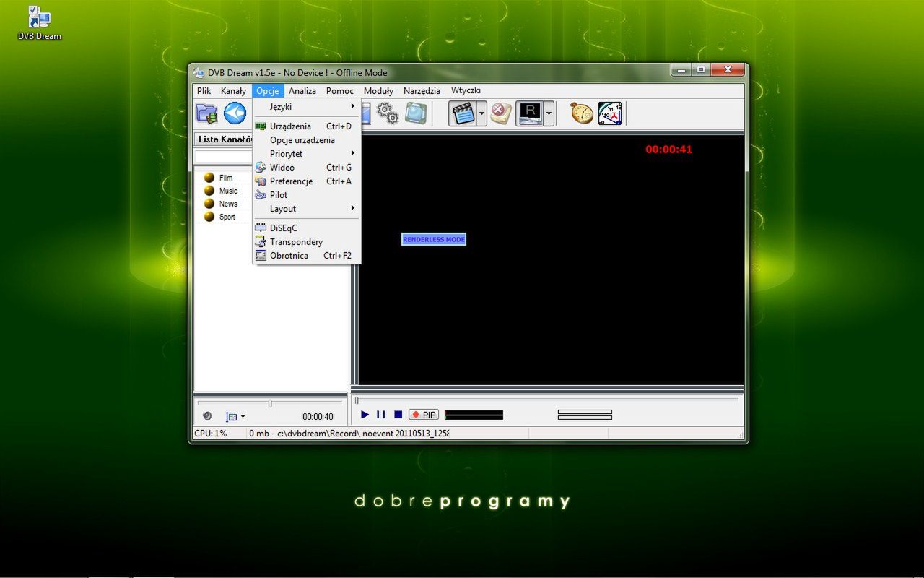The width and height of the screenshot is (924, 578).
Task: Click the 00:00:40 time display
Action: pos(318,417)
